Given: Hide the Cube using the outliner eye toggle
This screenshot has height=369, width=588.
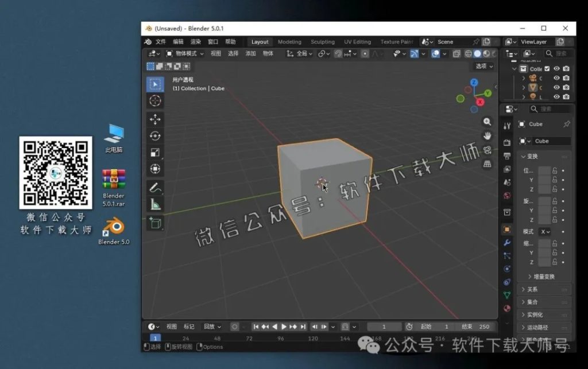Looking at the screenshot, I should point(556,88).
